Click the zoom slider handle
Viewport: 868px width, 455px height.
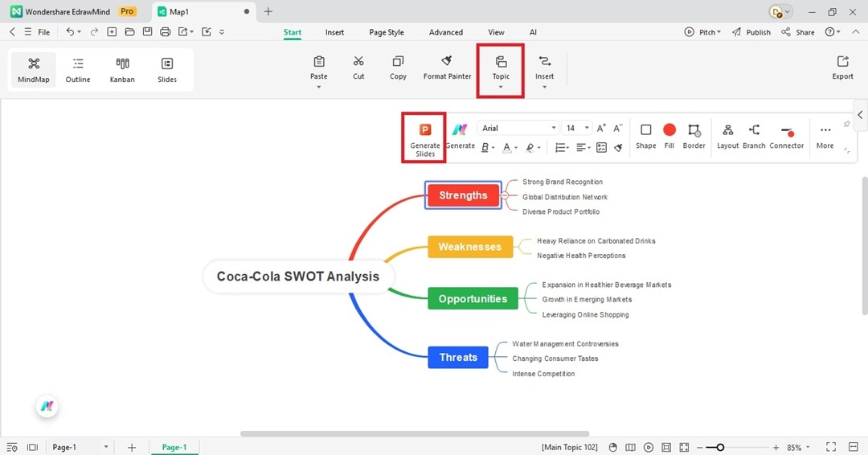tap(719, 447)
